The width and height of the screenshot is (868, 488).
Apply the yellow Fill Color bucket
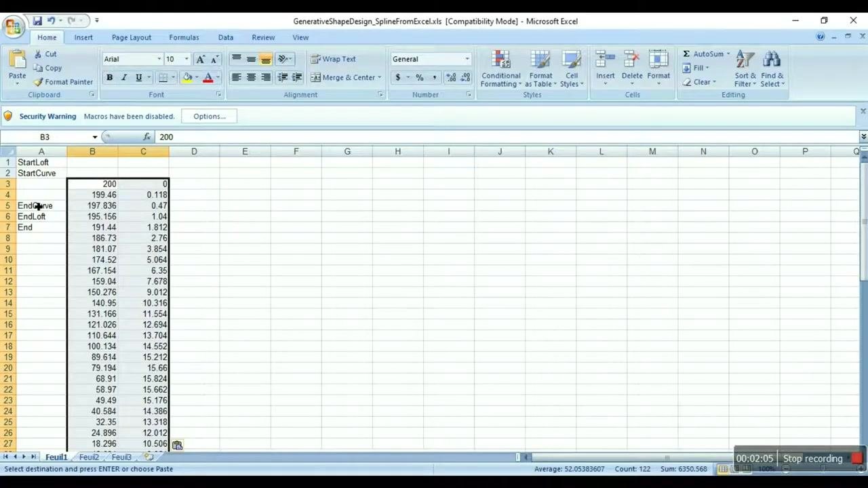[x=187, y=78]
